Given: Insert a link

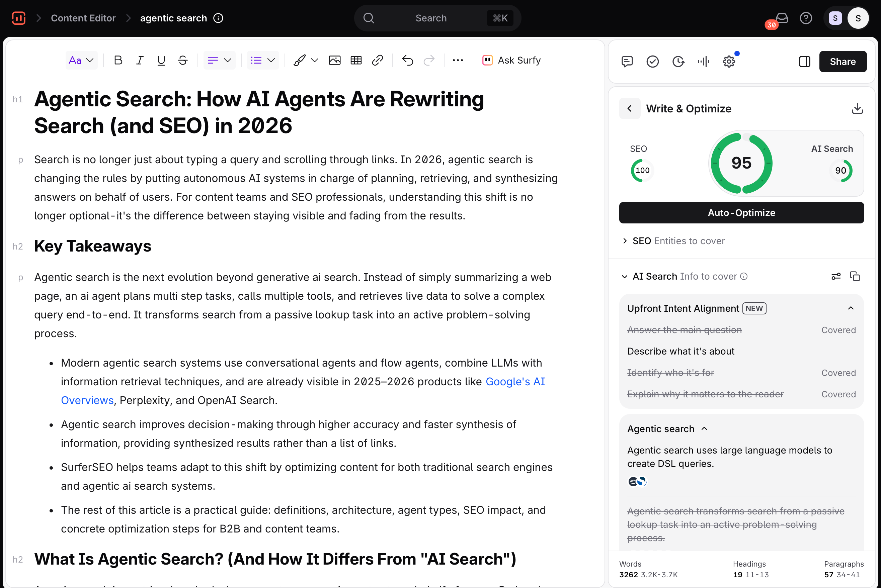Looking at the screenshot, I should pyautogui.click(x=378, y=61).
